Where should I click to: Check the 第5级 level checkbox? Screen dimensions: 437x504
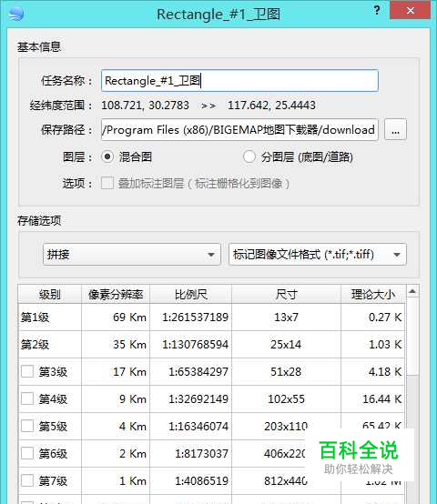27,427
